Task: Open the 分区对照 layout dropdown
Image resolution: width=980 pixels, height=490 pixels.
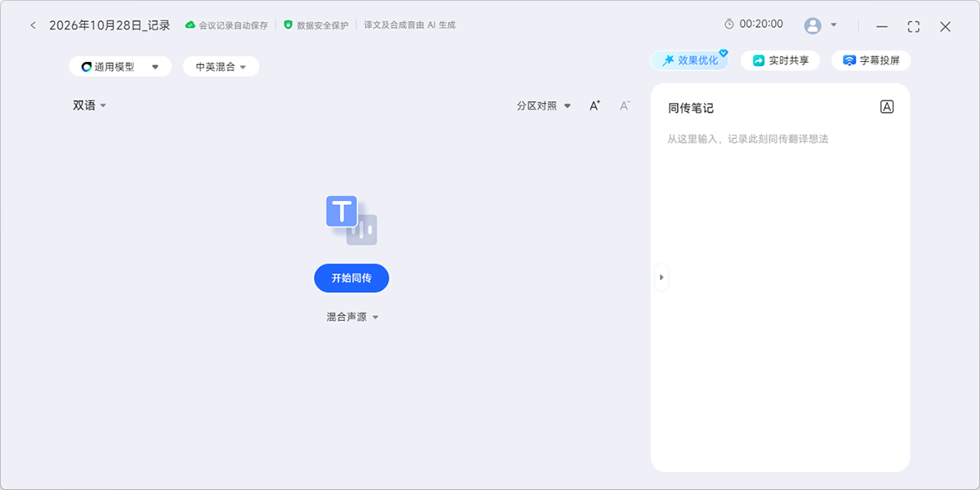Action: (544, 105)
